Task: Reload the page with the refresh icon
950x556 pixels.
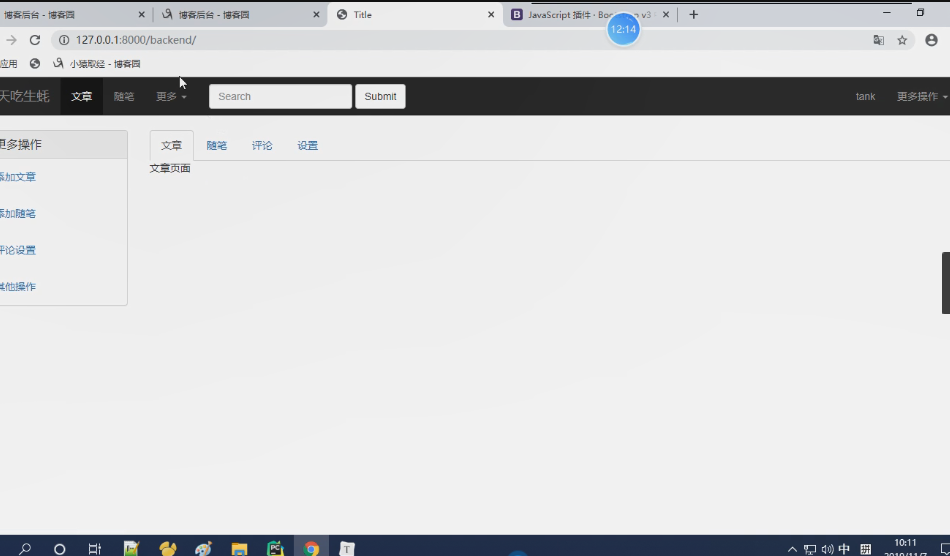Action: pos(35,40)
